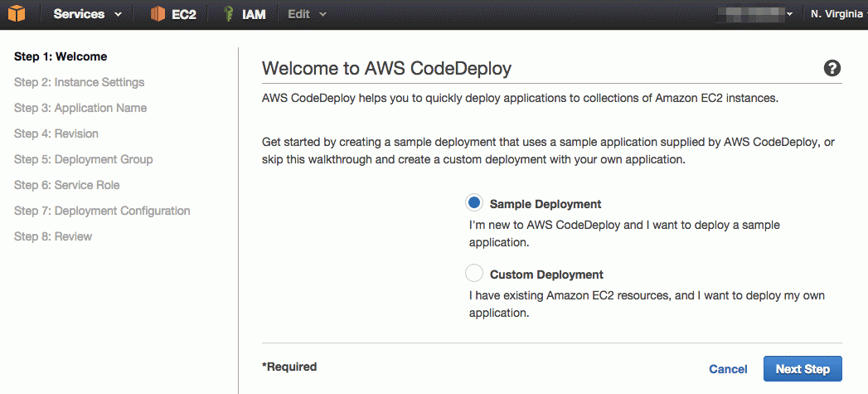
Task: Go to Step 3: Application Name
Action: pos(80,108)
